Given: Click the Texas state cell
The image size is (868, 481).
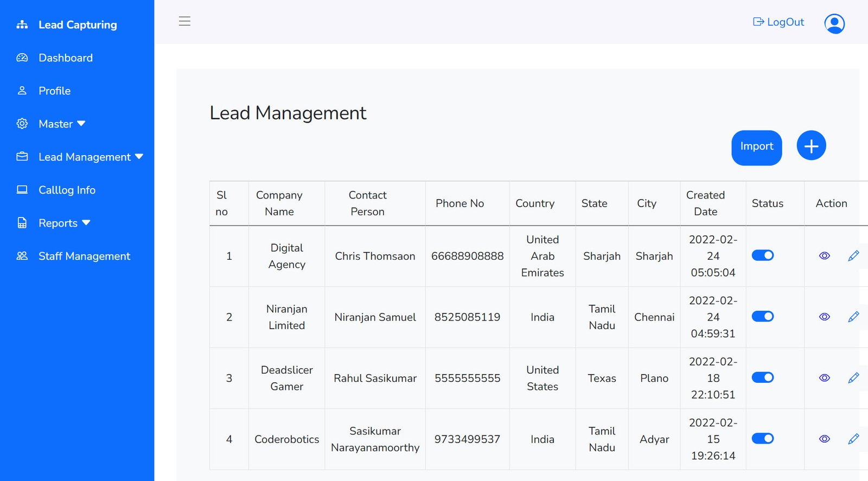Looking at the screenshot, I should point(602,378).
